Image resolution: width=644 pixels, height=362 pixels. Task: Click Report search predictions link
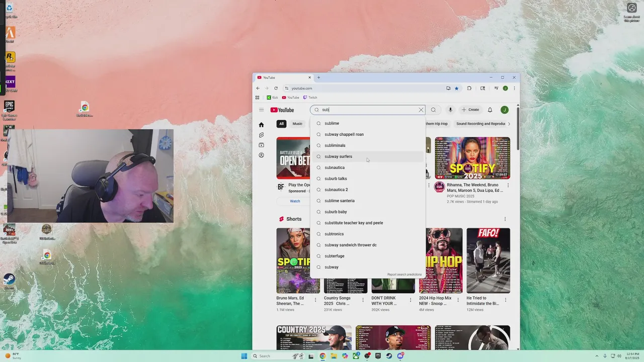click(405, 275)
